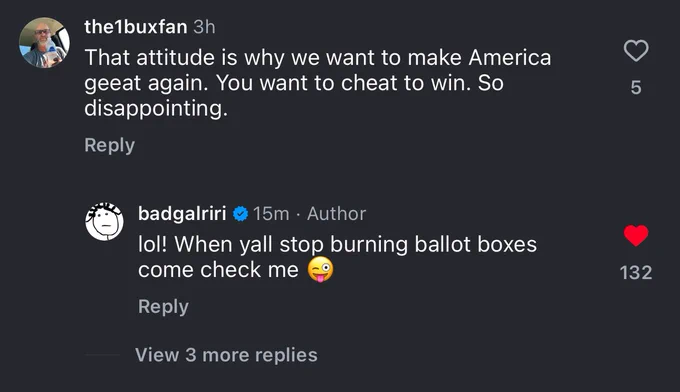Viewport: 680px width, 392px height.
Task: Click the Author label
Action: (337, 214)
